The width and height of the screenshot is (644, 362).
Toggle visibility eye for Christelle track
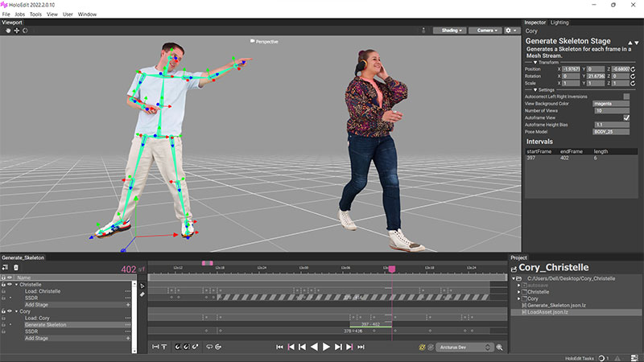click(10, 284)
